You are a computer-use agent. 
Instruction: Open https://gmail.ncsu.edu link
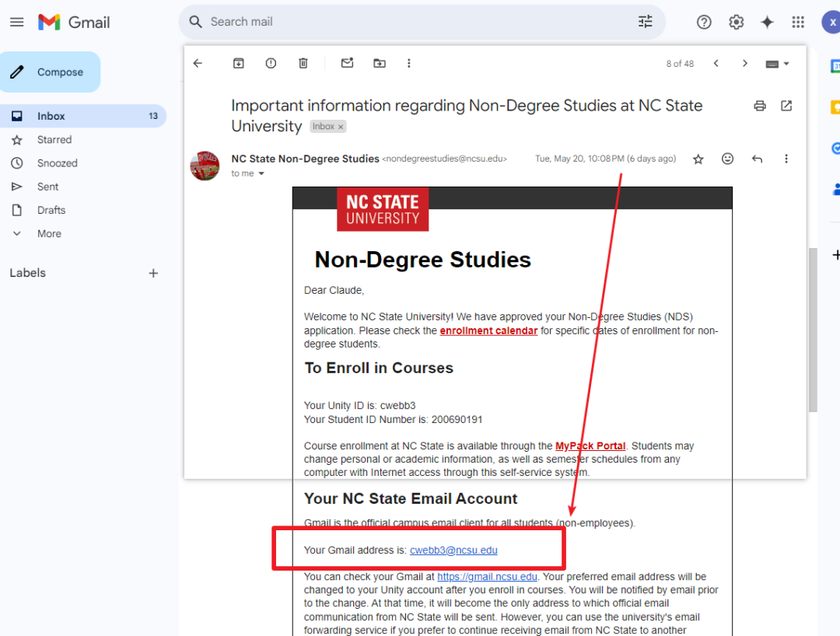tap(487, 577)
